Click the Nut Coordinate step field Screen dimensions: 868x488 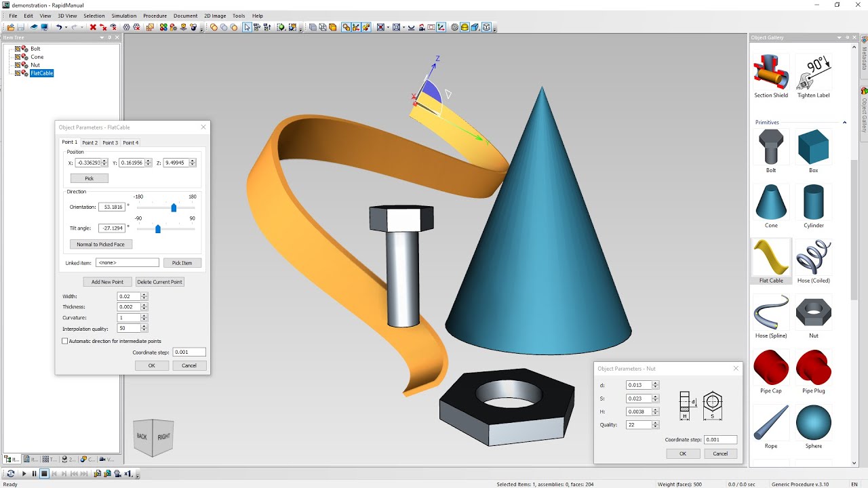click(720, 440)
